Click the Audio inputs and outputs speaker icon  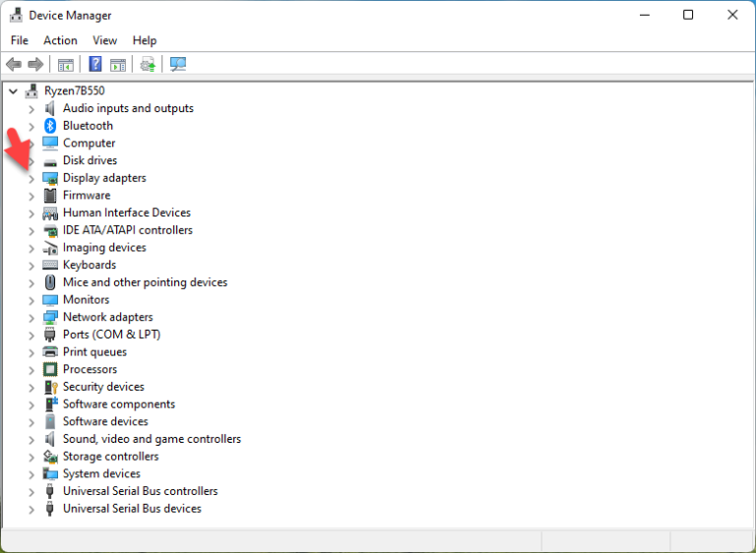pyautogui.click(x=50, y=108)
